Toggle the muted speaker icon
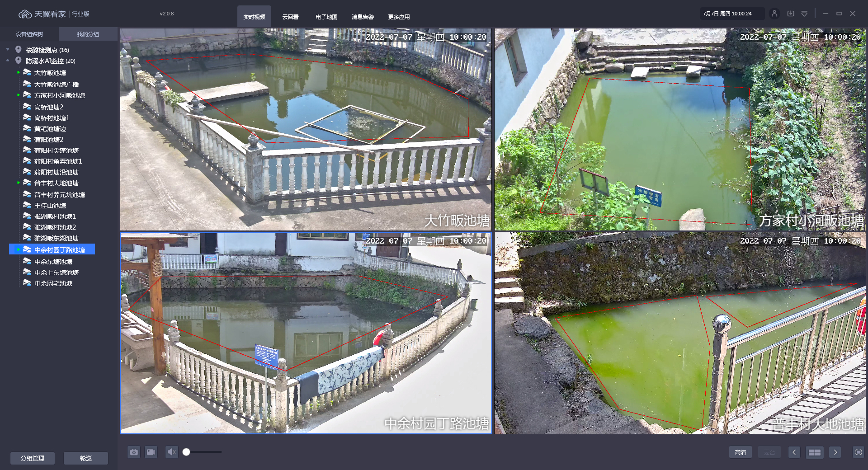Viewport: 868px width, 470px height. (x=171, y=452)
